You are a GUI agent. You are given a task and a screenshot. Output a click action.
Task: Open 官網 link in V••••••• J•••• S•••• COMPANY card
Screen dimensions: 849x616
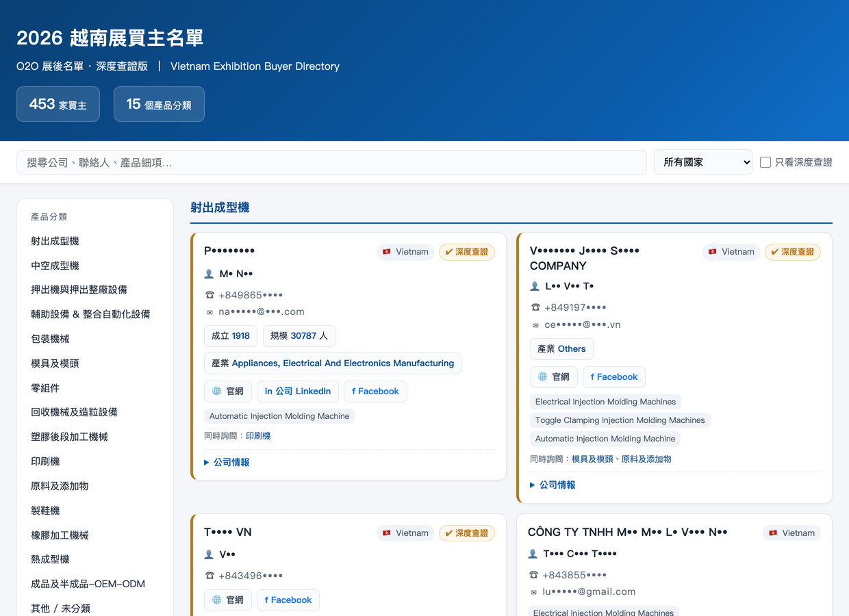pos(554,377)
